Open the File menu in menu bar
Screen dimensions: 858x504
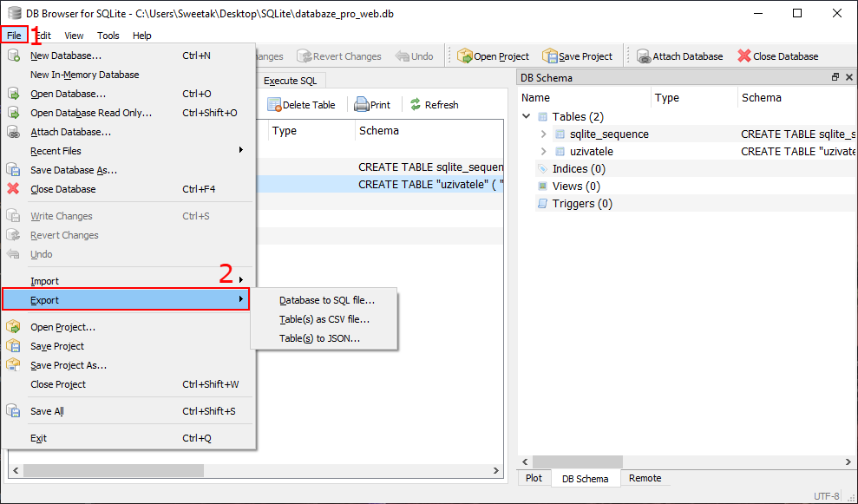[14, 36]
